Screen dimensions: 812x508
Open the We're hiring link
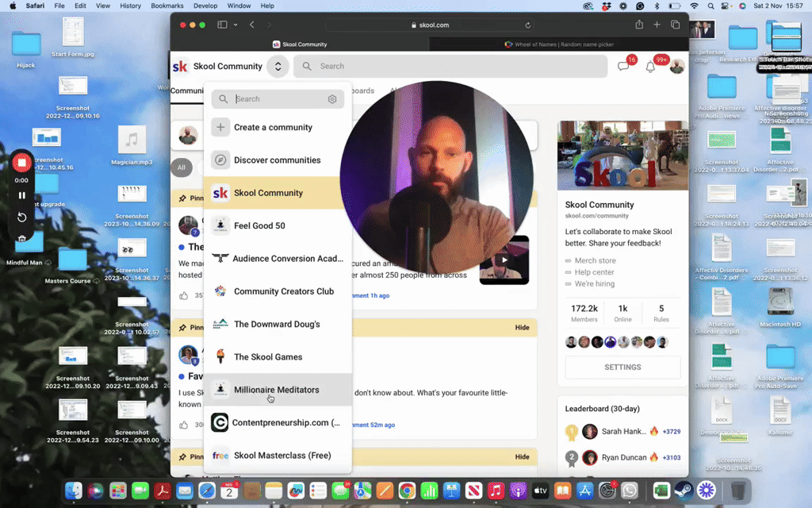click(x=595, y=284)
